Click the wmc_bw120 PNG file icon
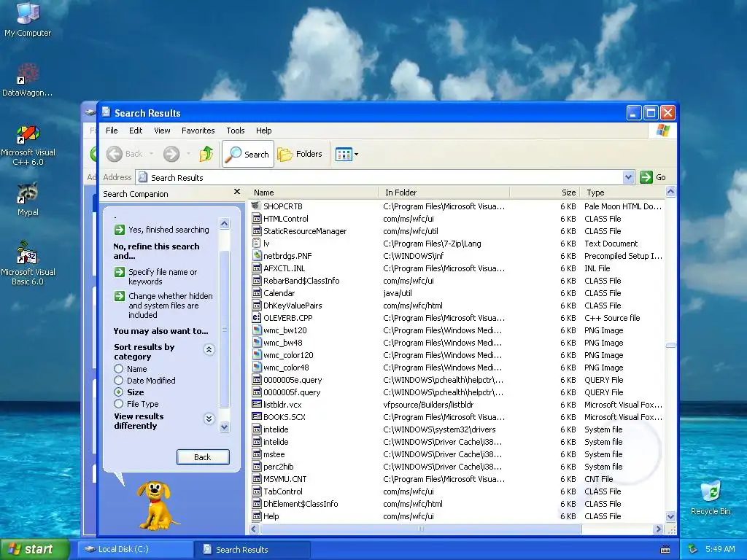The image size is (747, 560). coord(256,330)
